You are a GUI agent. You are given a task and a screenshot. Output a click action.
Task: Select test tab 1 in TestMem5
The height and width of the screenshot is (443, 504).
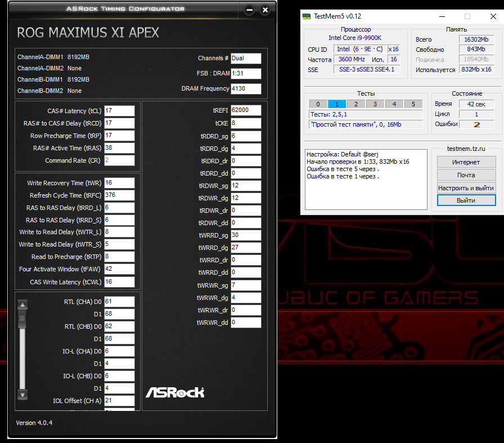(x=337, y=104)
